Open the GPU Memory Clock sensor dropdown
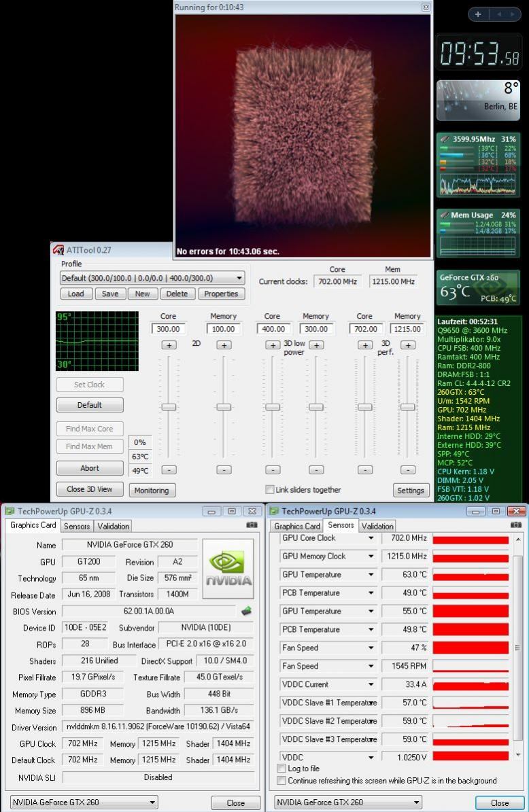Viewport: 529px width, 812px height. [371, 557]
